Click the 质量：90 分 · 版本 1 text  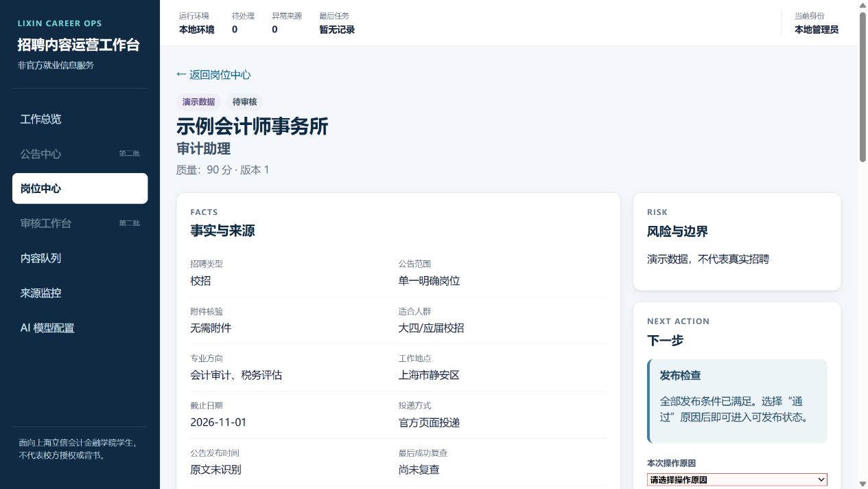click(223, 170)
